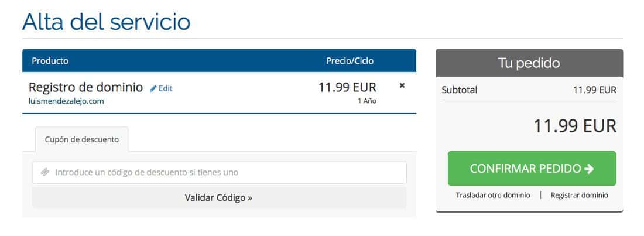Click the Precio/Ciclo column header
Screen dimensions: 644x236
(350, 61)
